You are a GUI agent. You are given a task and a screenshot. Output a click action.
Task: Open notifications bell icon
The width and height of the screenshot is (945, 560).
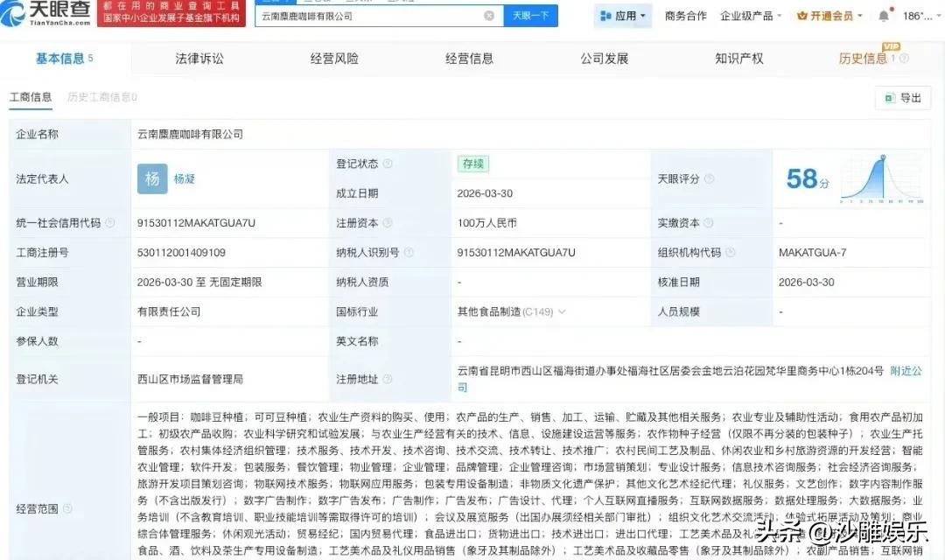pyautogui.click(x=884, y=16)
